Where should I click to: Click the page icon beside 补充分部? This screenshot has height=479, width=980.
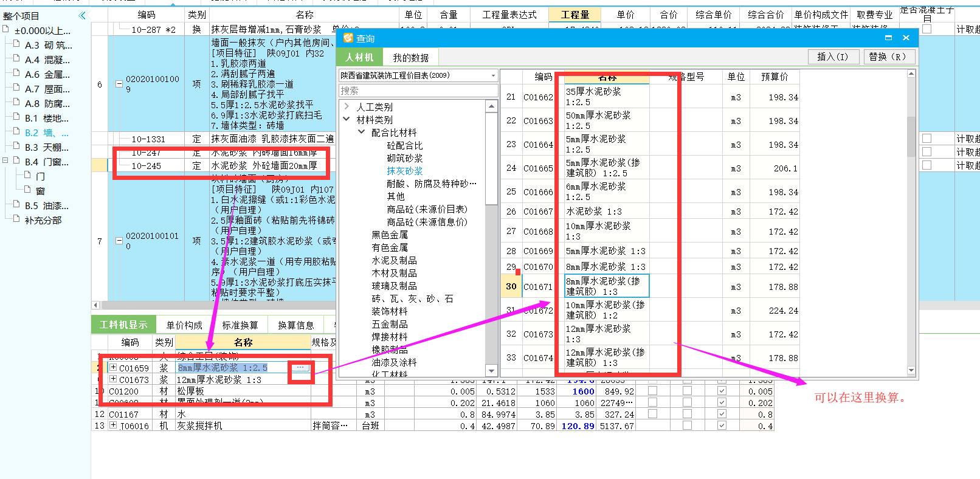[x=16, y=219]
